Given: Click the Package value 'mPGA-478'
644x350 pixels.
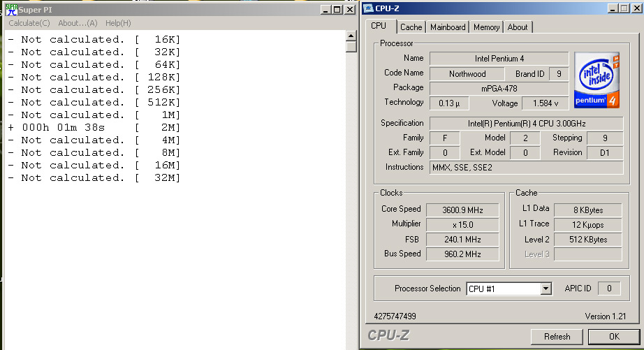Looking at the screenshot, I should (499, 88).
